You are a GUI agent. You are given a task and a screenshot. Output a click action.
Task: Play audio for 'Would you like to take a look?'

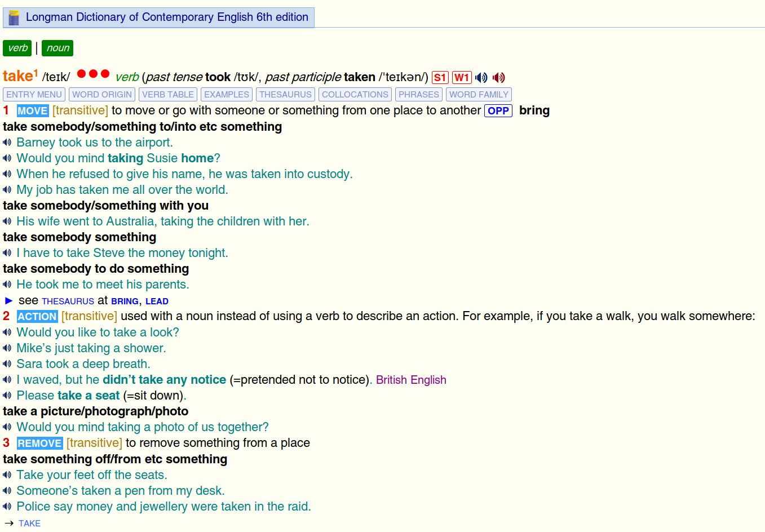(x=7, y=333)
